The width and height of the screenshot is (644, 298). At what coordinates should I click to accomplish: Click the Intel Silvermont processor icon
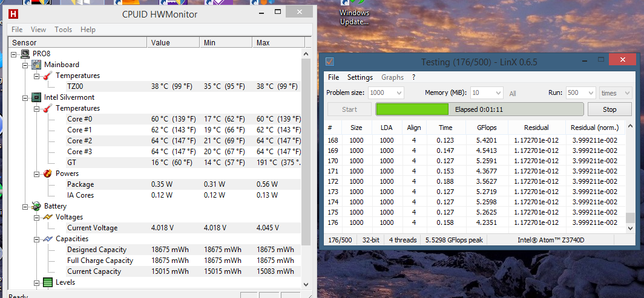37,97
